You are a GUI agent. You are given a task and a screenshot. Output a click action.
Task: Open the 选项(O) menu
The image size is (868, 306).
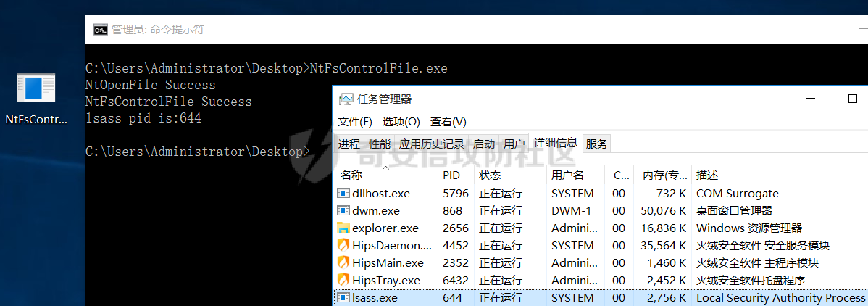401,122
